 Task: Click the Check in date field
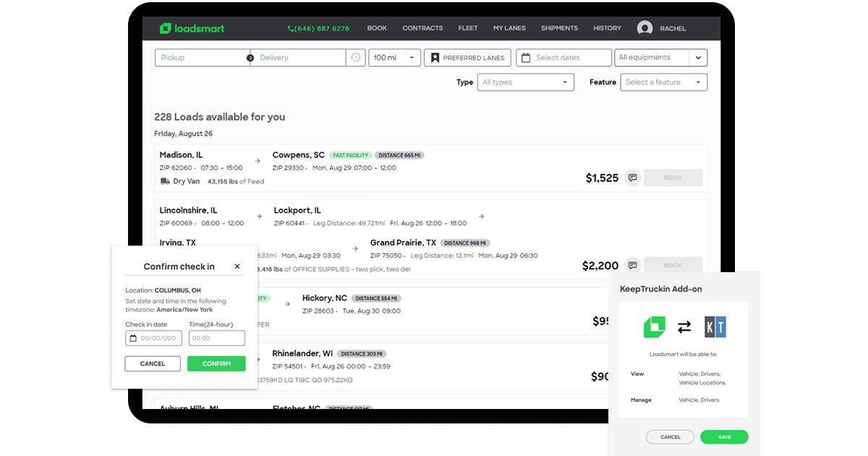[x=153, y=338]
